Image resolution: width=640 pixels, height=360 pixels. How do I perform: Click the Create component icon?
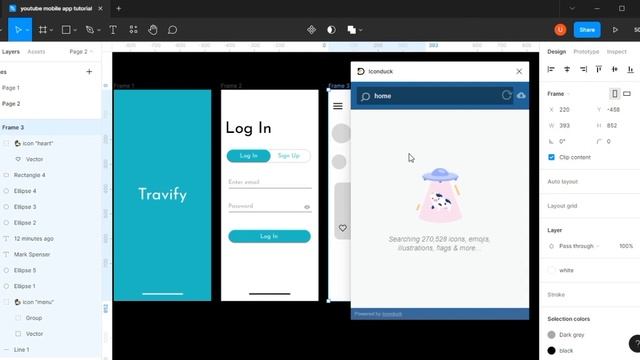[x=311, y=30]
